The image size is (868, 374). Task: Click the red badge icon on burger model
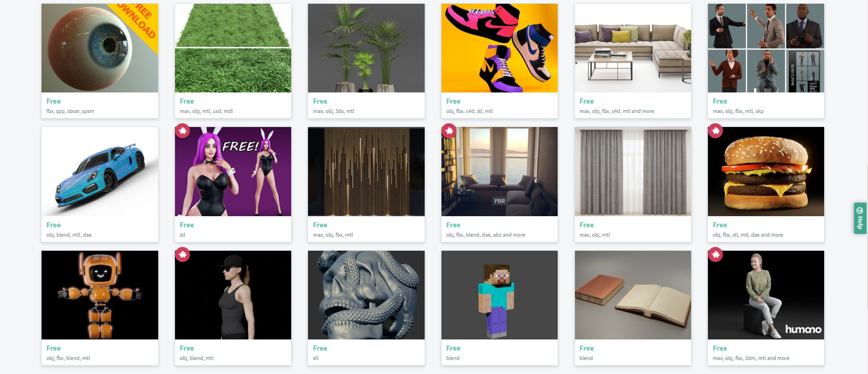(715, 131)
